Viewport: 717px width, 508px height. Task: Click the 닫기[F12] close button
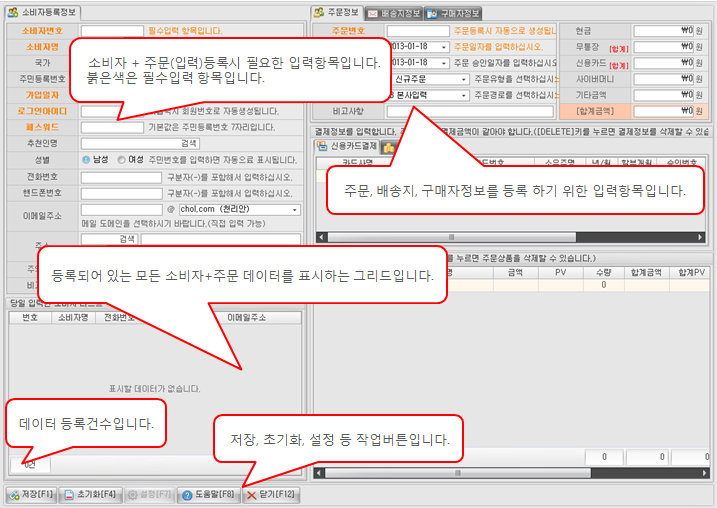(271, 495)
